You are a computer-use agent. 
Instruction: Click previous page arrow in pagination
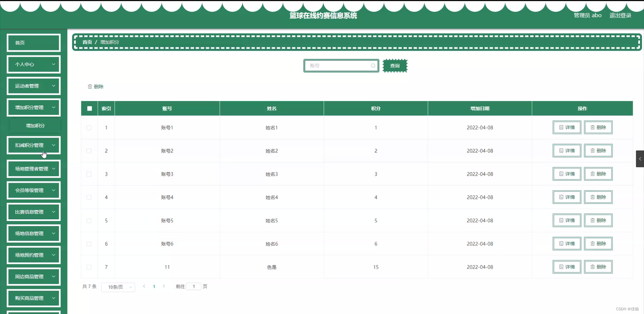point(144,286)
